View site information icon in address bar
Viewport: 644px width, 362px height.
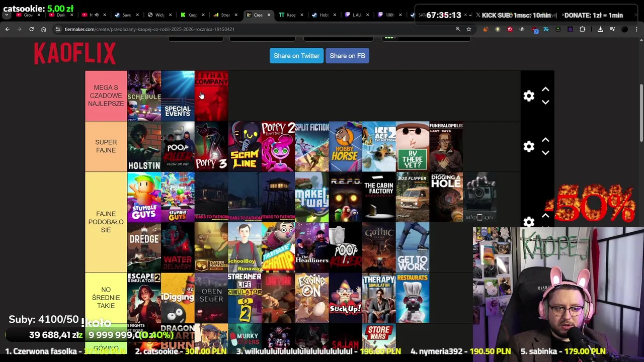pos(58,29)
